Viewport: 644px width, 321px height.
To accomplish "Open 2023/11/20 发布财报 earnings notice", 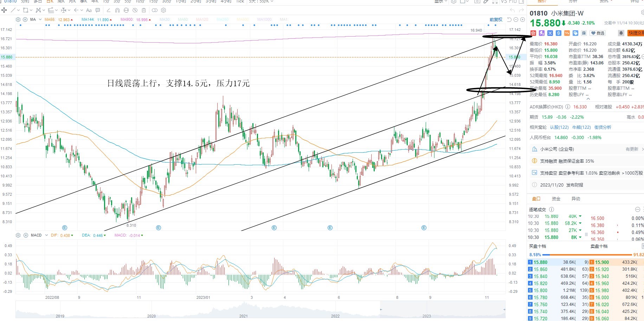I will point(587,185).
